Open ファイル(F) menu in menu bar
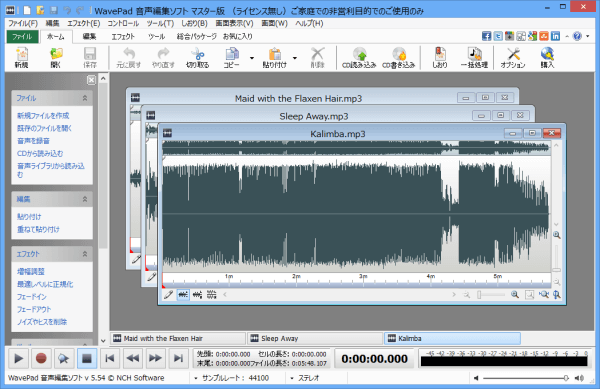 click(x=23, y=23)
